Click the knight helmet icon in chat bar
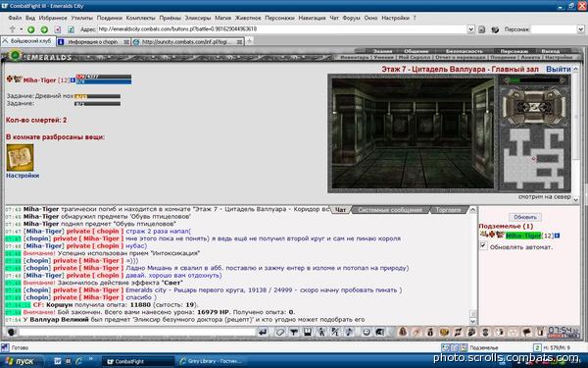The width and height of the screenshot is (588, 368). tap(380, 332)
